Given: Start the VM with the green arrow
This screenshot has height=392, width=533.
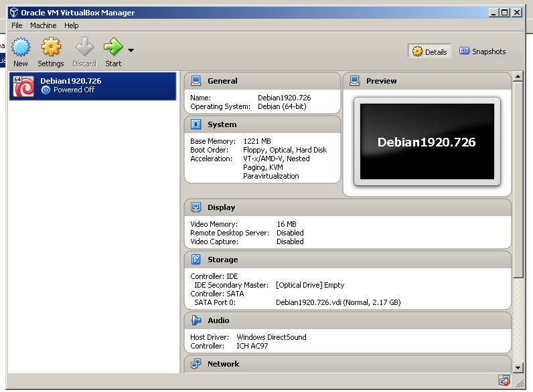Looking at the screenshot, I should point(113,47).
